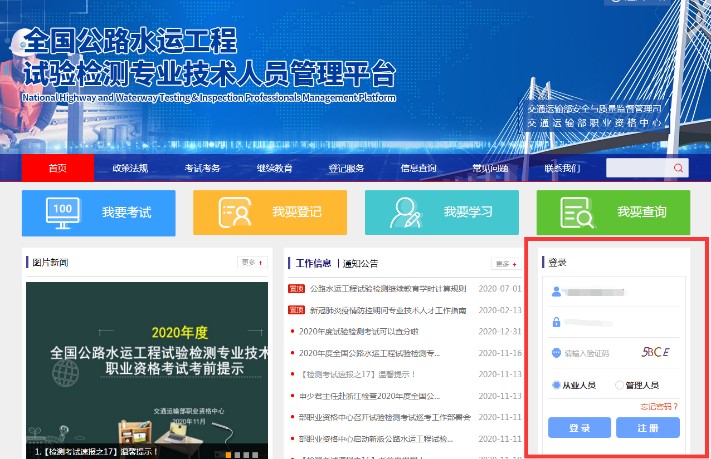Click the red 置顶 badge beside 2020-07-01 news
This screenshot has width=711, height=459.
click(x=297, y=288)
